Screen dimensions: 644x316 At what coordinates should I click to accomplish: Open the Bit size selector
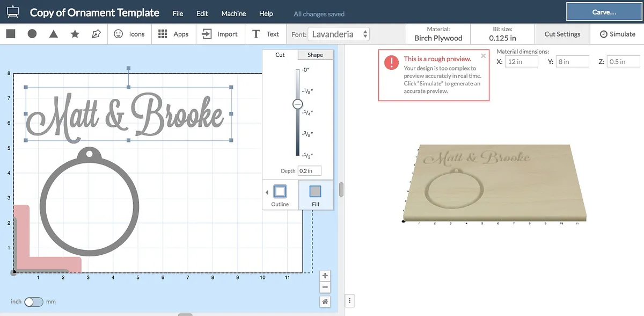tap(502, 34)
